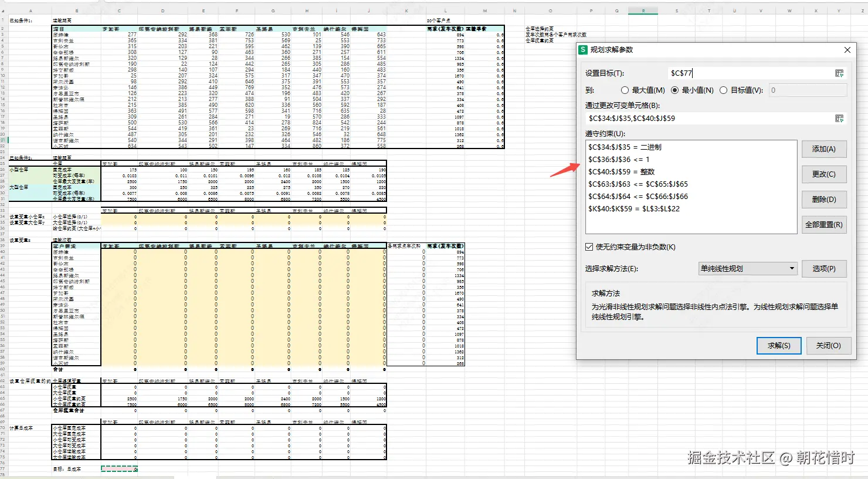The width and height of the screenshot is (868, 479).
Task: Select column W header in spreadsheet
Action: (789, 11)
